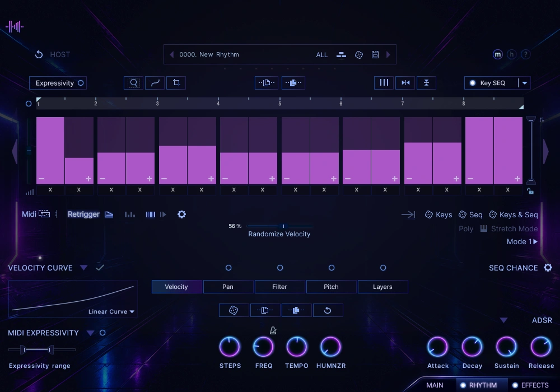Viewport: 560px width, 392px height.
Task: Click the ALL preset filter
Action: 322,55
